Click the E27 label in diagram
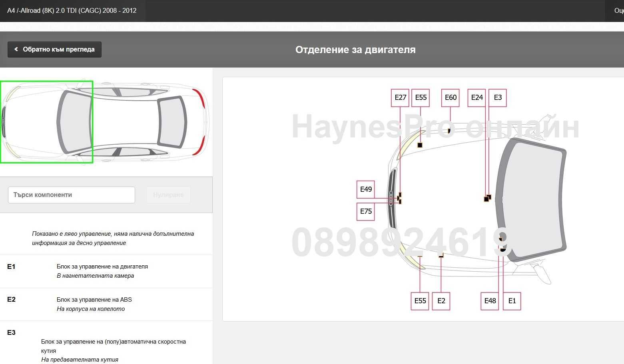The image size is (624, 364). point(400,97)
